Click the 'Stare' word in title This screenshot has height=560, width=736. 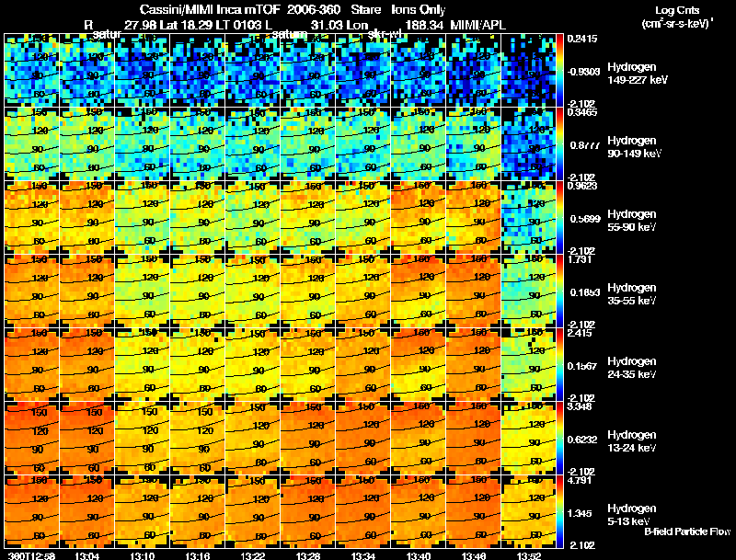point(365,10)
